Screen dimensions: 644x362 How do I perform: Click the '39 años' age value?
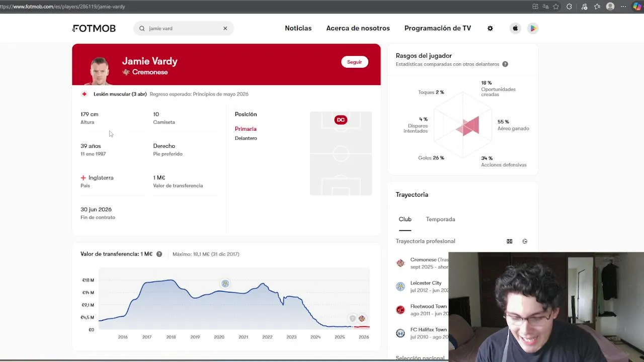pyautogui.click(x=91, y=146)
